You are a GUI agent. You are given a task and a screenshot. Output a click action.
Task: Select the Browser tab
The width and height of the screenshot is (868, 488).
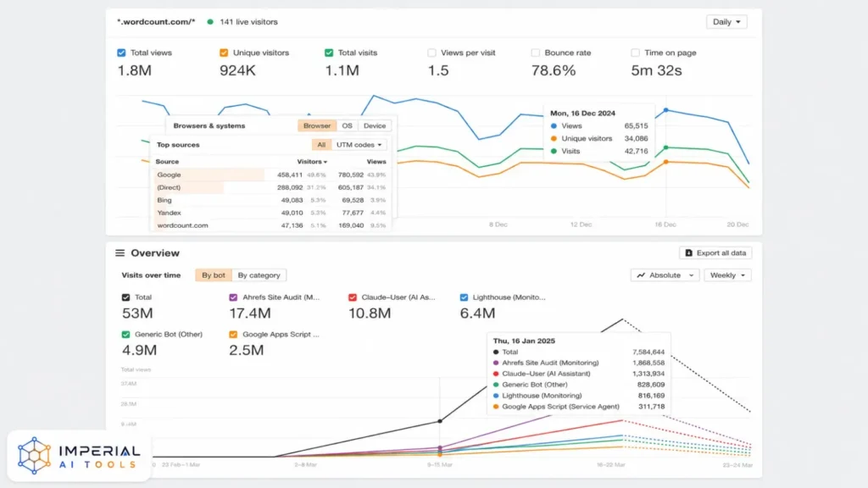(x=317, y=125)
